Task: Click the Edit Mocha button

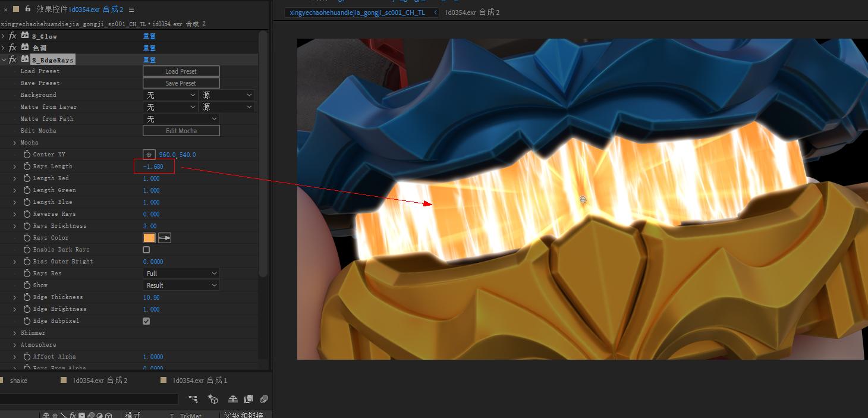Action: click(181, 131)
